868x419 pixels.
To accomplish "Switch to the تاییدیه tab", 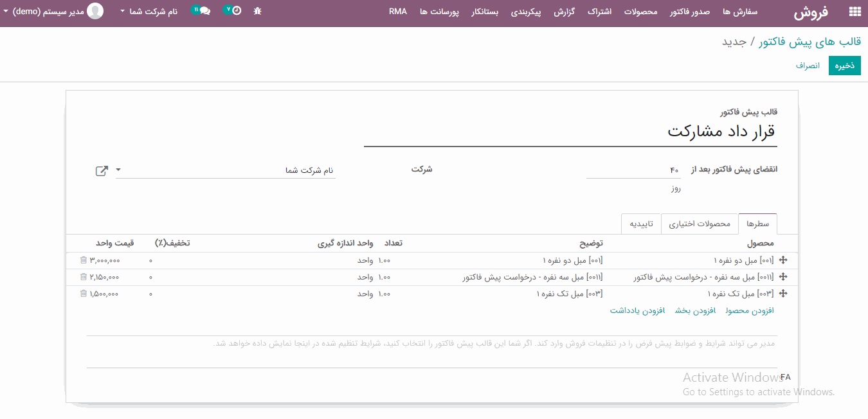I will (640, 224).
